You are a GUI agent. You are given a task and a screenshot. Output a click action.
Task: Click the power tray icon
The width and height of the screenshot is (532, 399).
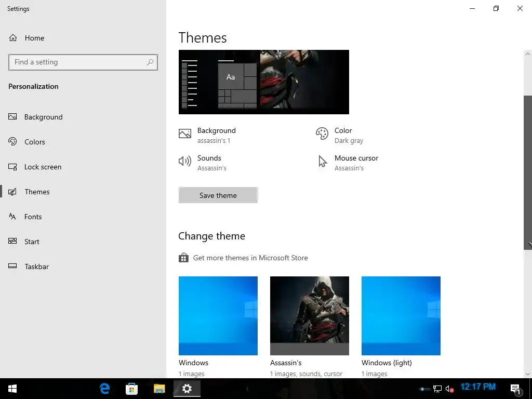click(x=424, y=389)
